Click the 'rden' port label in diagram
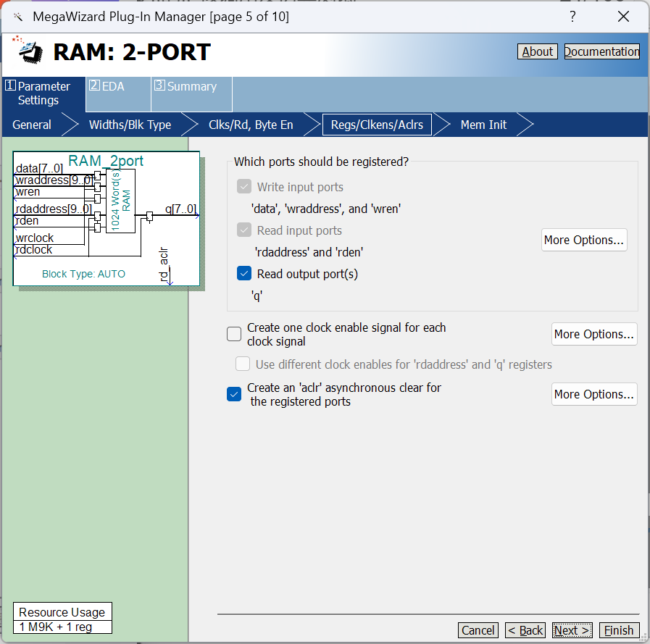The height and width of the screenshot is (644, 650). click(x=27, y=221)
